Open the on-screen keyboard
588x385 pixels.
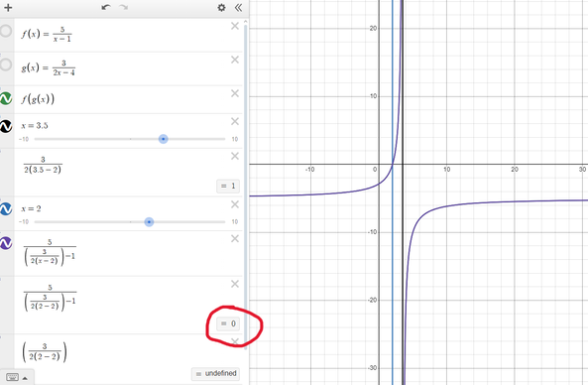[x=12, y=377]
